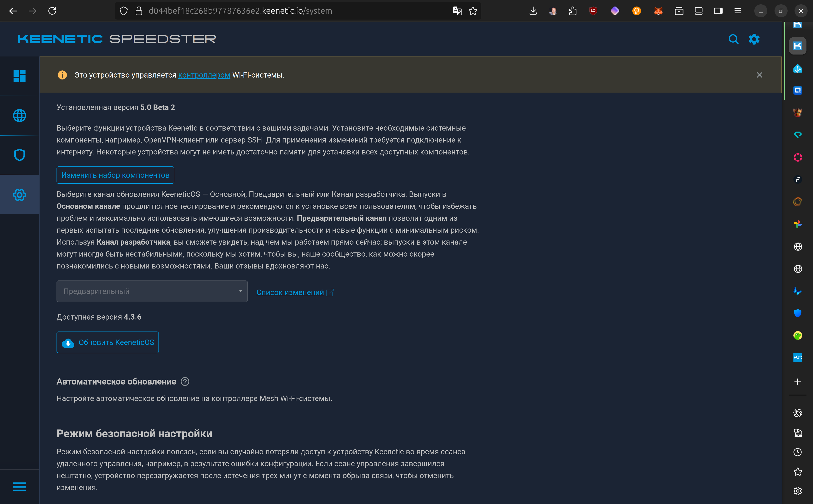This screenshot has width=813, height=504.
Task: Click the 'Обновить KeeneticOS' button
Action: (x=107, y=342)
